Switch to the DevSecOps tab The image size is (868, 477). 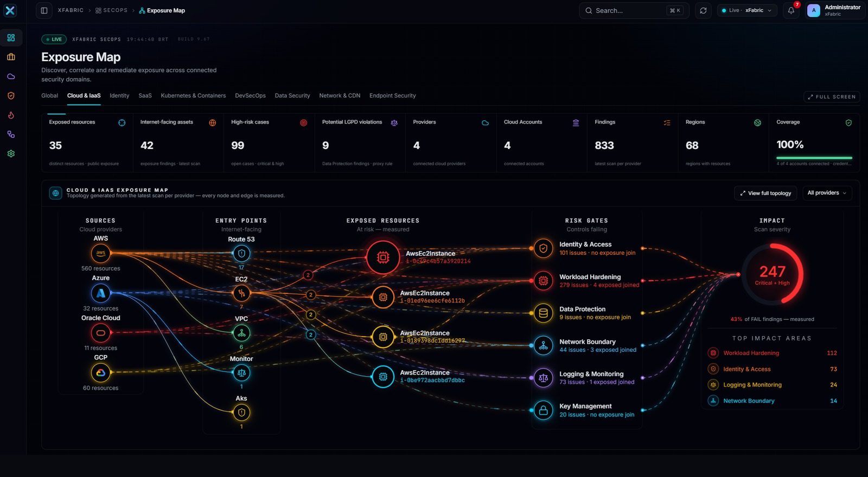250,95
